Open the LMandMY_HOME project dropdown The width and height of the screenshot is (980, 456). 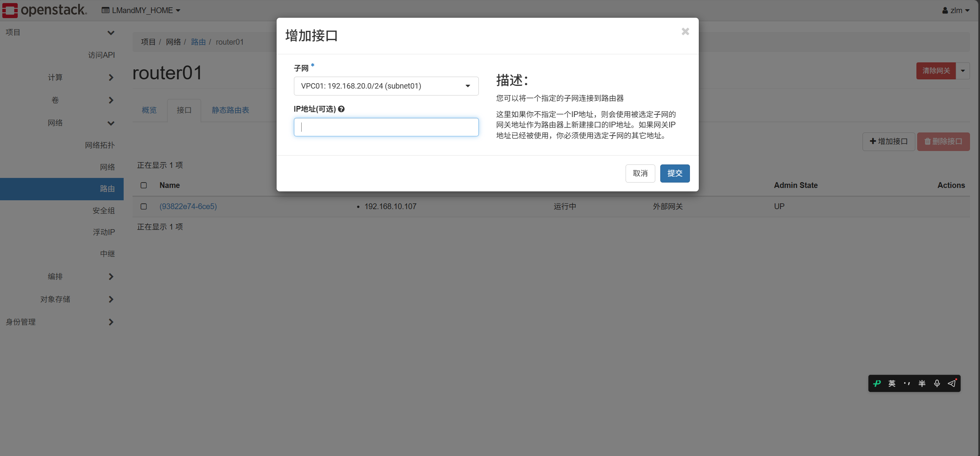(141, 10)
